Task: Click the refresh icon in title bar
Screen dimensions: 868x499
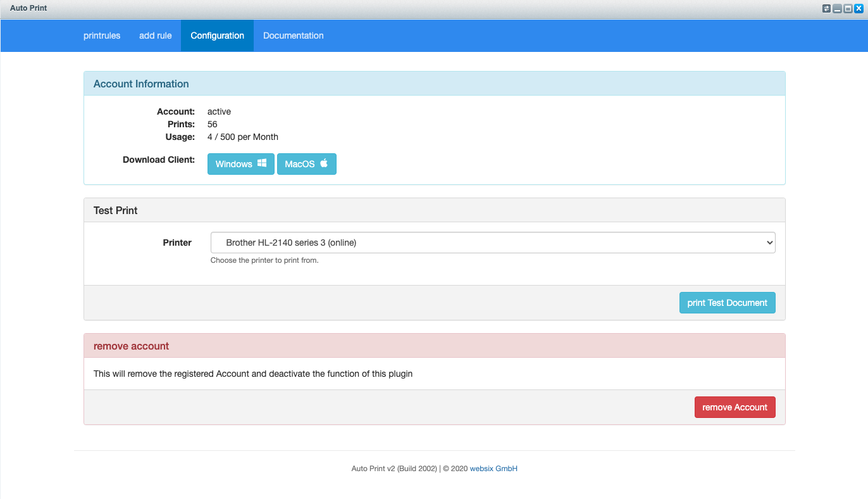Action: pos(826,8)
